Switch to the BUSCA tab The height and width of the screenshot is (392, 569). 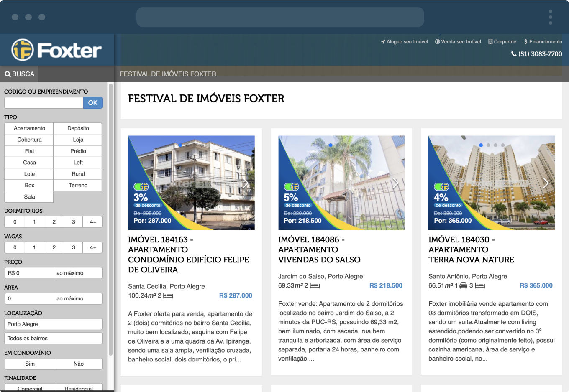tap(19, 74)
